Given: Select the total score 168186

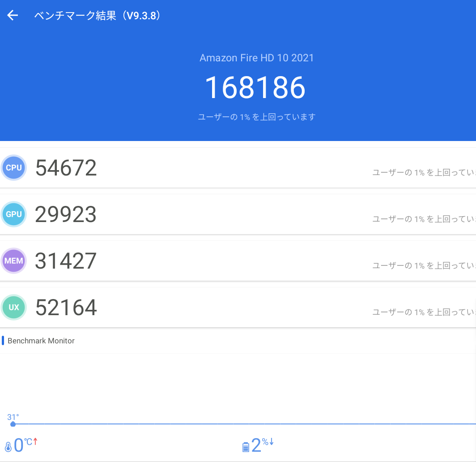Looking at the screenshot, I should pyautogui.click(x=255, y=87).
